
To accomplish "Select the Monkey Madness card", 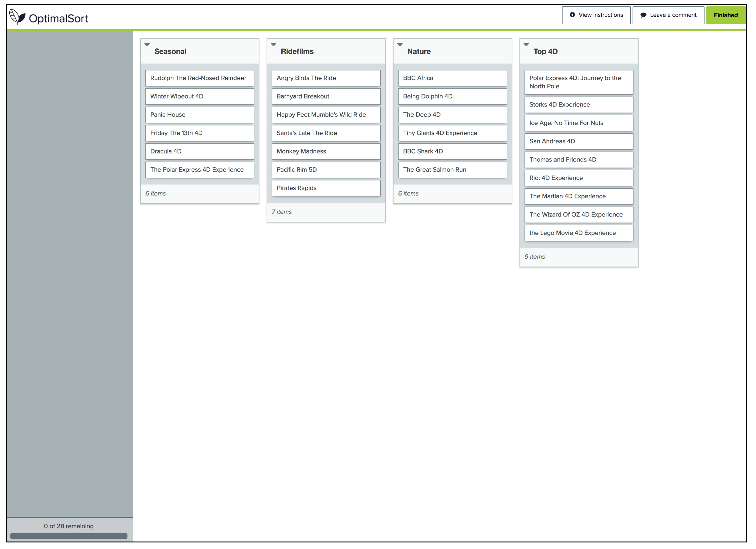I will pos(326,151).
